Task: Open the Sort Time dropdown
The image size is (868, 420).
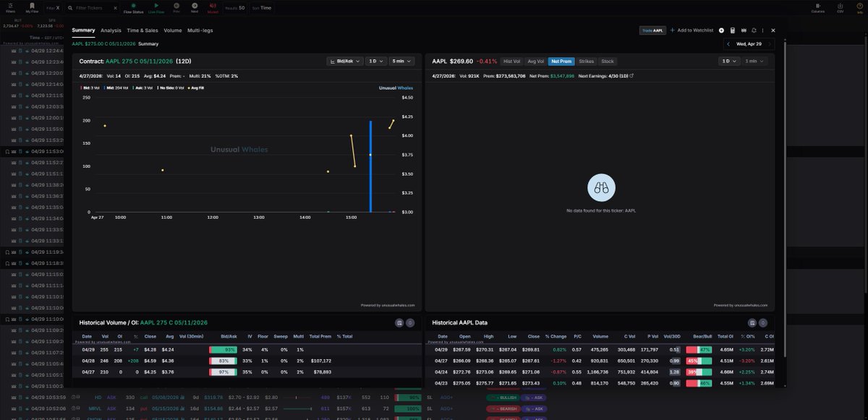Action: point(261,8)
